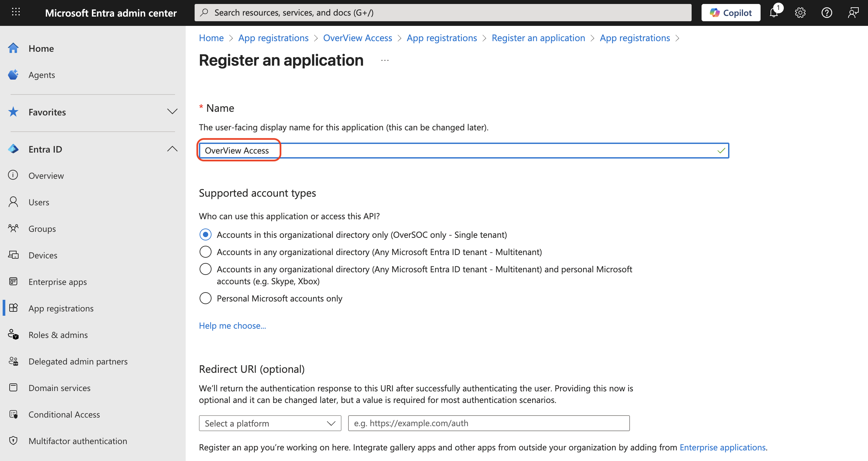
Task: Click the Help me choose link
Action: point(232,326)
